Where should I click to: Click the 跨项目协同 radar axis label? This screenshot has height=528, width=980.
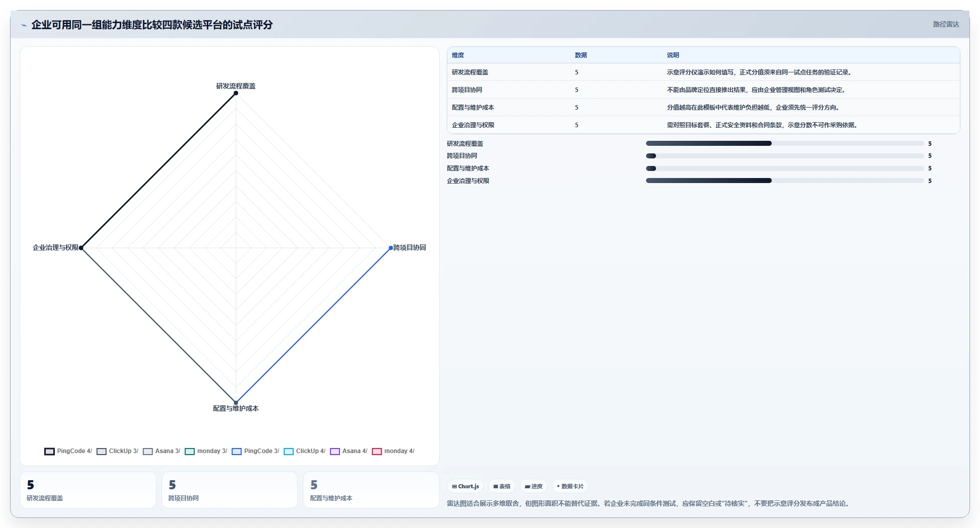pos(410,247)
